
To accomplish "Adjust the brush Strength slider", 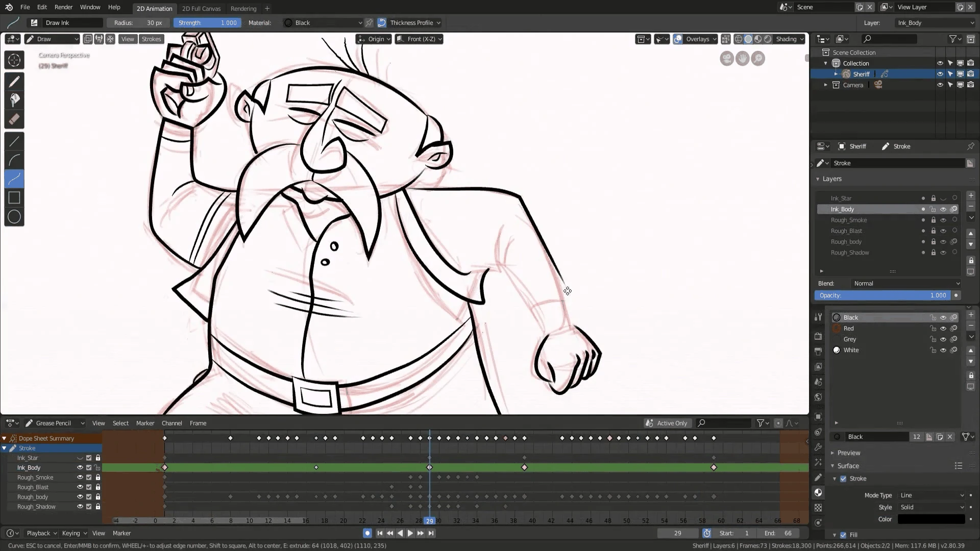I will (x=206, y=23).
